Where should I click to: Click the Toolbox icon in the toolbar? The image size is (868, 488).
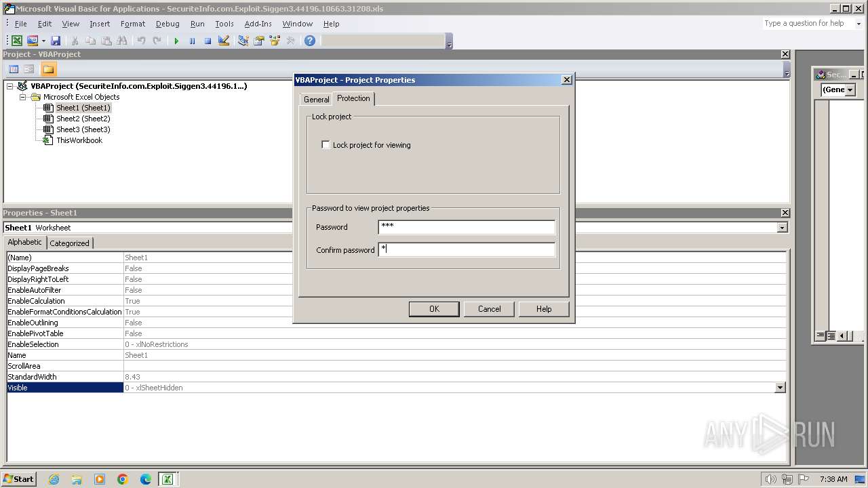click(290, 41)
